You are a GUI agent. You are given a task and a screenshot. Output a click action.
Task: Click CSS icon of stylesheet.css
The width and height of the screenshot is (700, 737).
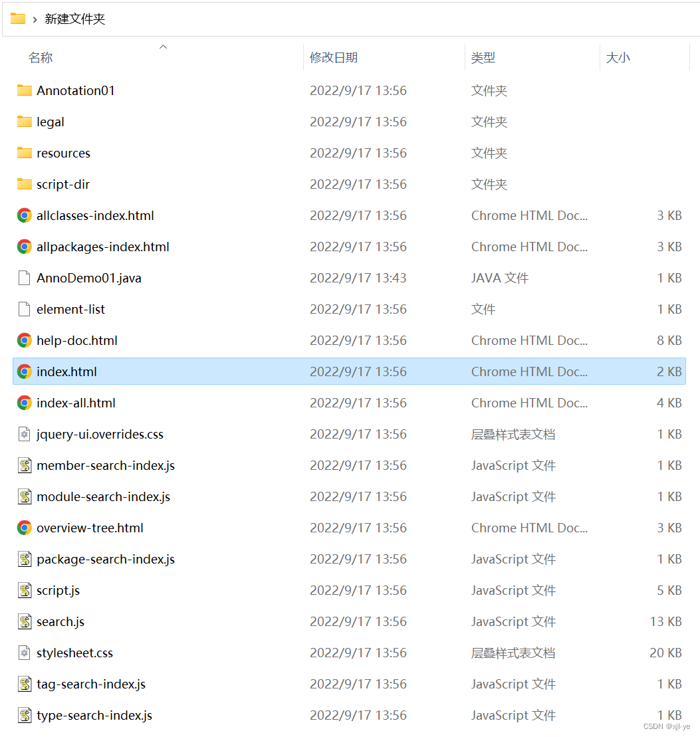click(25, 653)
